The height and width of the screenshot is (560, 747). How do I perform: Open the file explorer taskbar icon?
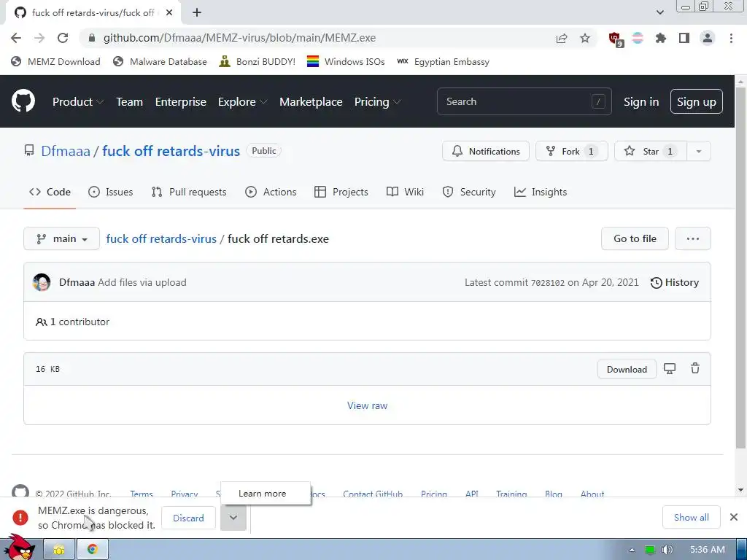(59, 550)
